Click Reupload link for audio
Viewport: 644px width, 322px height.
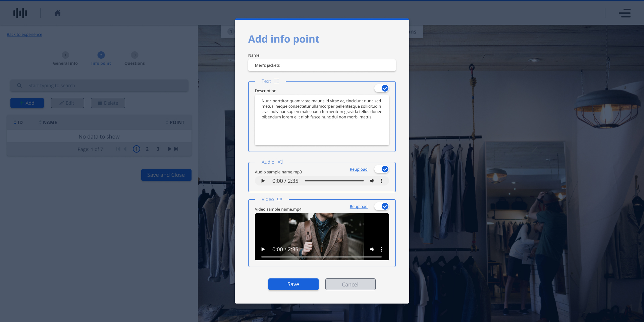[x=359, y=169]
